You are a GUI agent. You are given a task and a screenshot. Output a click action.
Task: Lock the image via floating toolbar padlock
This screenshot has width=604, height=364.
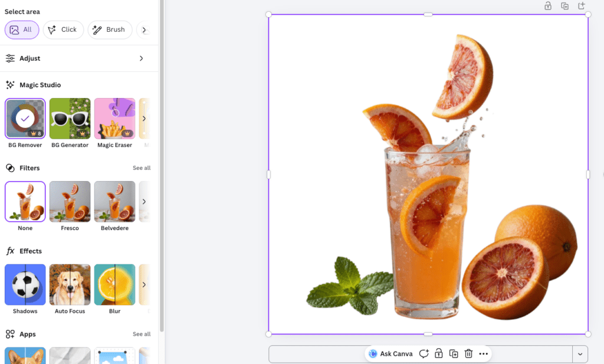pos(438,354)
